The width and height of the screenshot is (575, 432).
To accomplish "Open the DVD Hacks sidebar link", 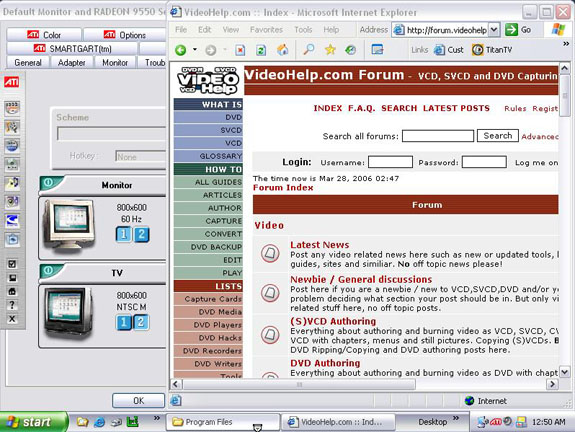I will tap(208, 338).
